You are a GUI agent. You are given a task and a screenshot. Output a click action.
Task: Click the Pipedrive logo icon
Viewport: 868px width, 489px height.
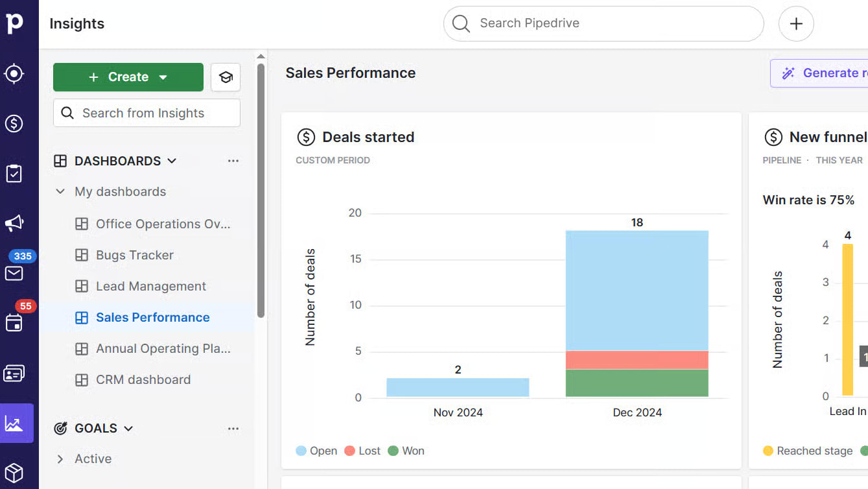click(x=14, y=23)
